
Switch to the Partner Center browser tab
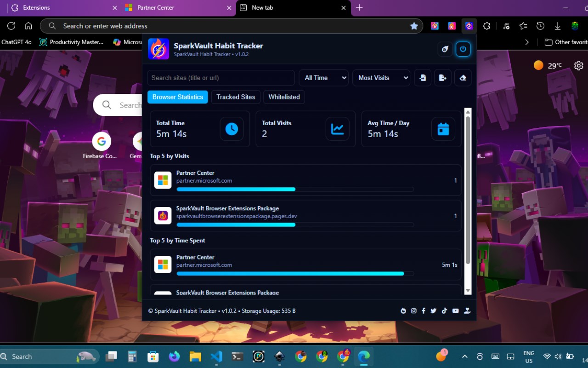coord(179,8)
